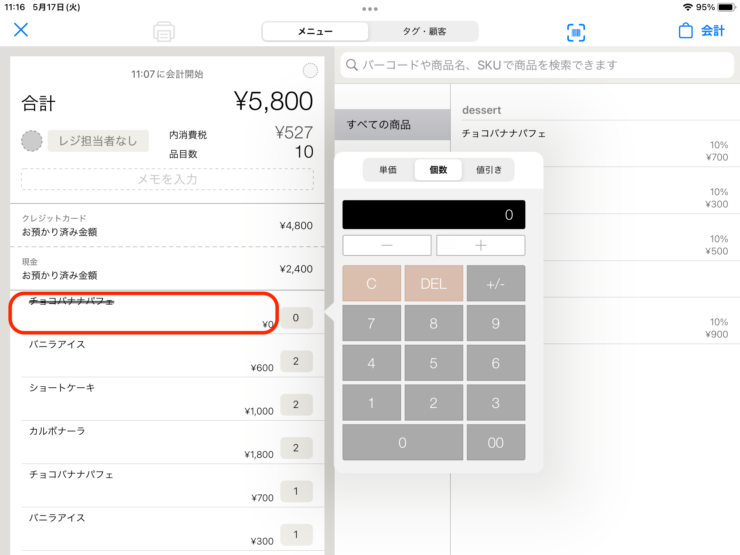Tap the 会計 checkout label
Image resolution: width=740 pixels, height=555 pixels.
[x=713, y=31]
